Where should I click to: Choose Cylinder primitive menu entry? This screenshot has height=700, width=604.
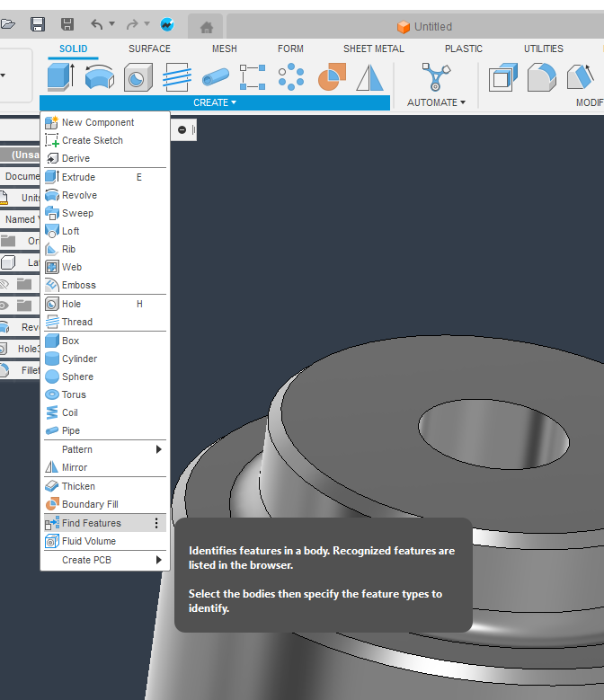pos(105,359)
